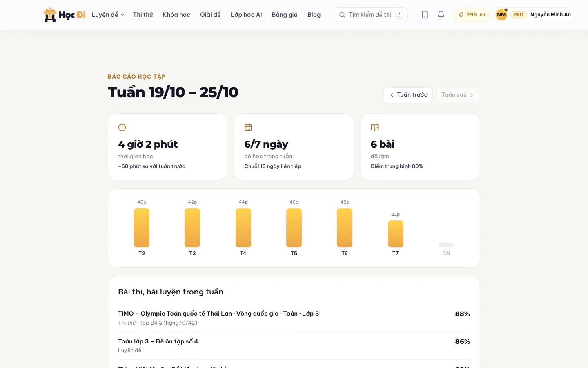Viewport: 588px width, 368px height.
Task: Open the Khóa học menu item
Action: 176,15
